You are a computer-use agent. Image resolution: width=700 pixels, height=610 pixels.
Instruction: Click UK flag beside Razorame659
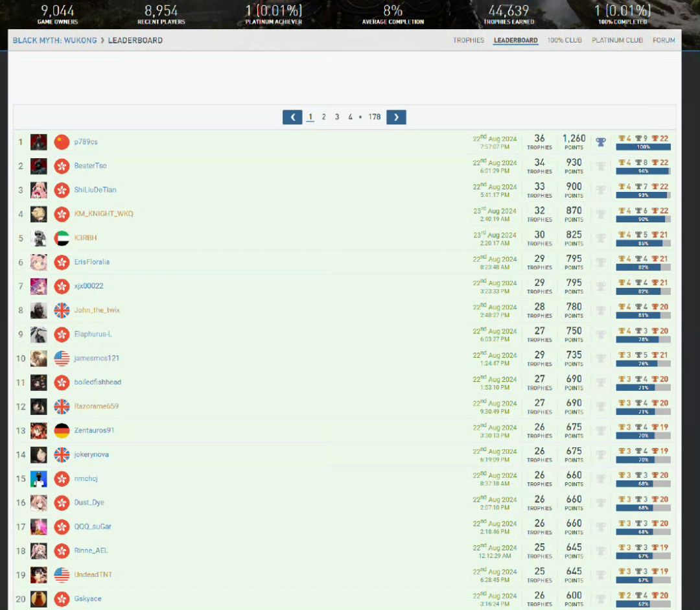click(62, 406)
